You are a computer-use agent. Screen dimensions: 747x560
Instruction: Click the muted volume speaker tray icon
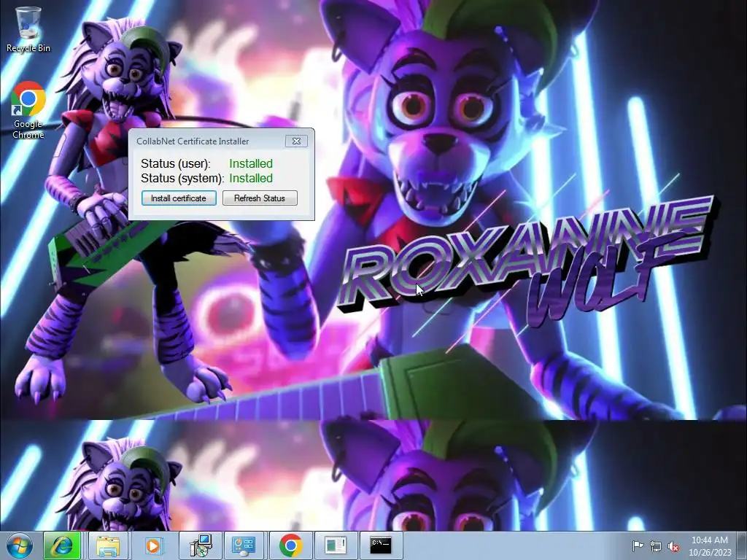[673, 546]
